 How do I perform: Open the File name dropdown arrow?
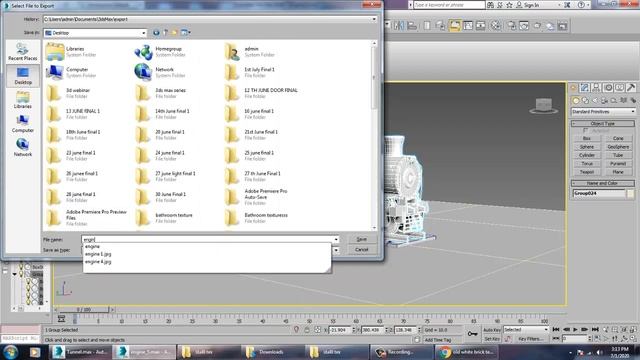[x=336, y=240]
